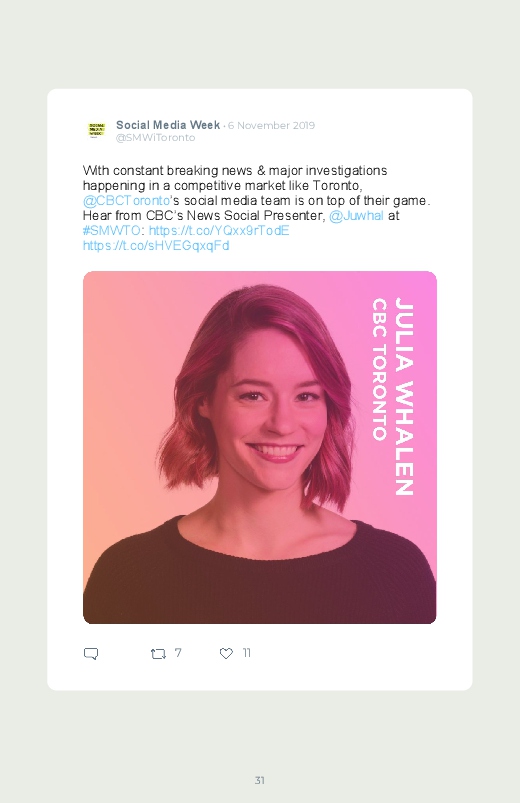Click page number 31 at bottom
This screenshot has width=520, height=803.
click(260, 780)
